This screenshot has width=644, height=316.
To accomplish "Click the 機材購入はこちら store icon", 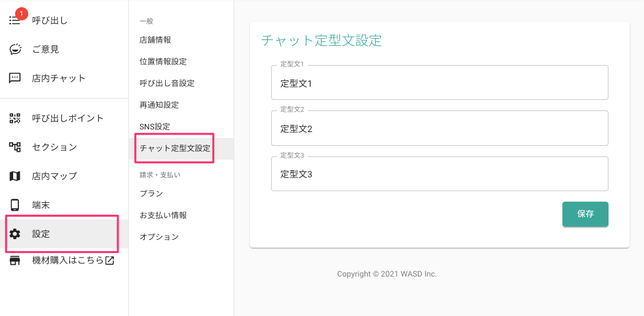I will (14, 261).
